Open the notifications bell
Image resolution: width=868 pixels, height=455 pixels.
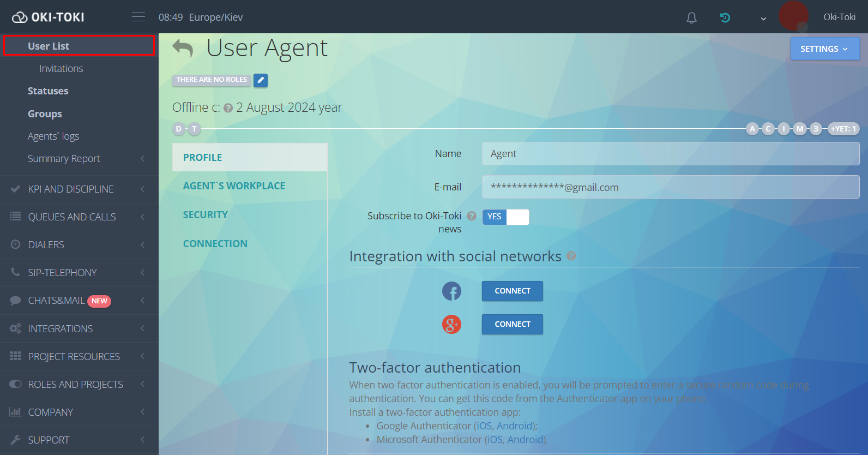[691, 17]
